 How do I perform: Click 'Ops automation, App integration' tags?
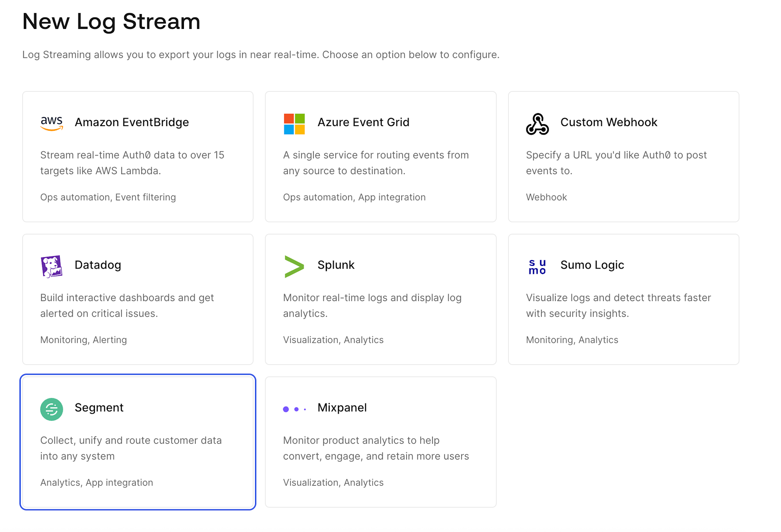(354, 197)
